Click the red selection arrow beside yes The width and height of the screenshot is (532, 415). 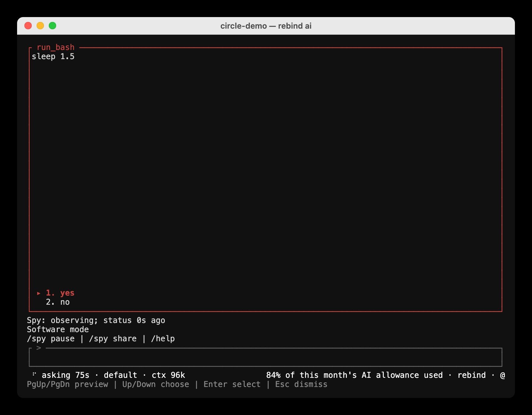39,293
